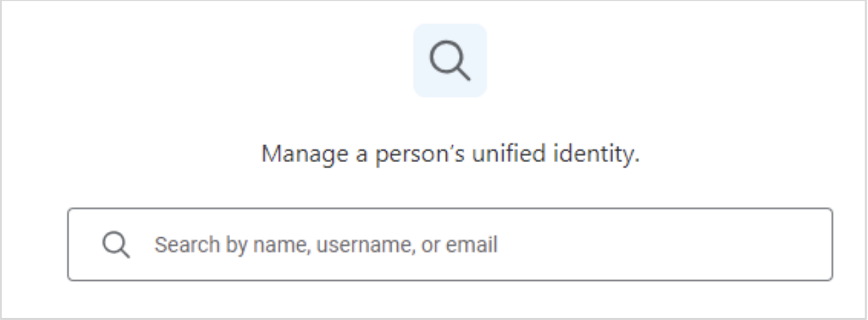Activate the search text box below the heading

click(449, 245)
